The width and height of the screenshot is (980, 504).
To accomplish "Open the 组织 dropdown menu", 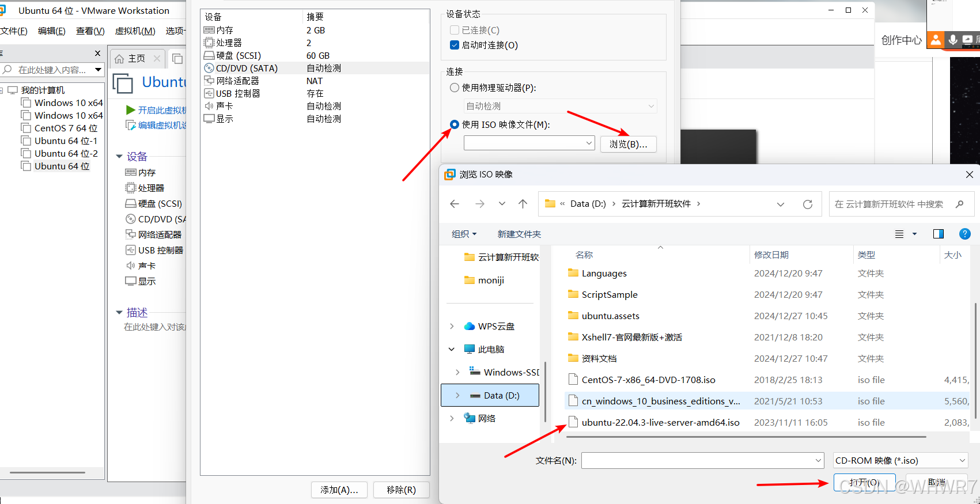I will click(464, 234).
